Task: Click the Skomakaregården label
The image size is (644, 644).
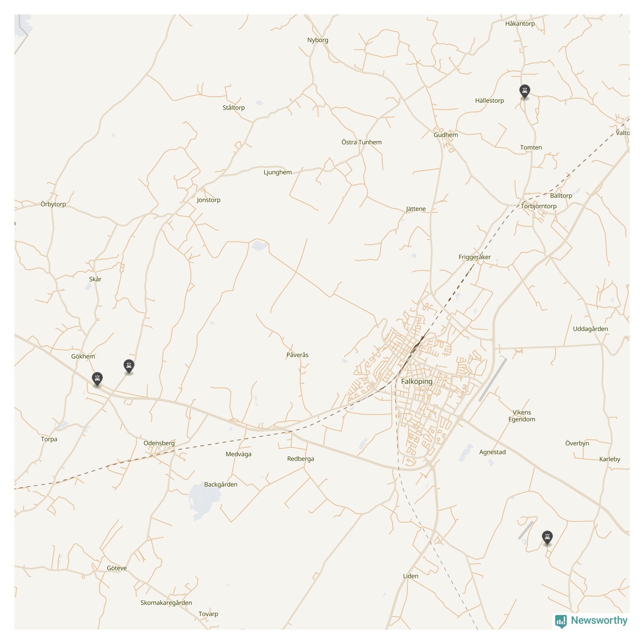Action: (x=166, y=603)
